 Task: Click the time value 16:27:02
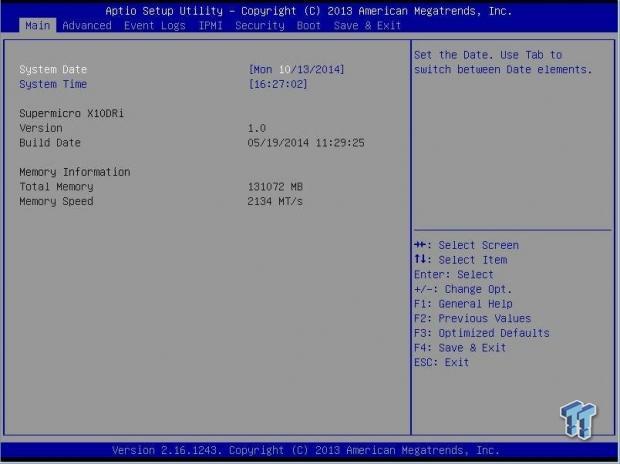pyautogui.click(x=278, y=84)
